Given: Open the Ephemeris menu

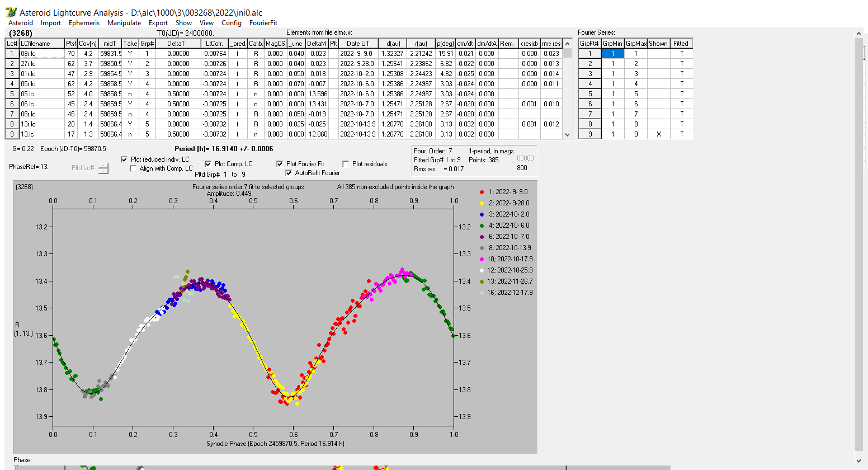Looking at the screenshot, I should tap(84, 23).
